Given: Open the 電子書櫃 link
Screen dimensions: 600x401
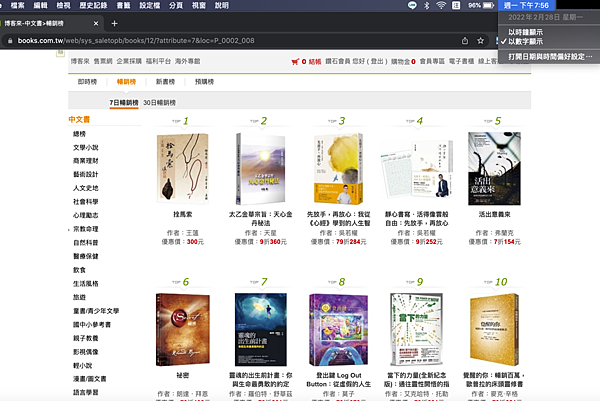Looking at the screenshot, I should [461, 61].
